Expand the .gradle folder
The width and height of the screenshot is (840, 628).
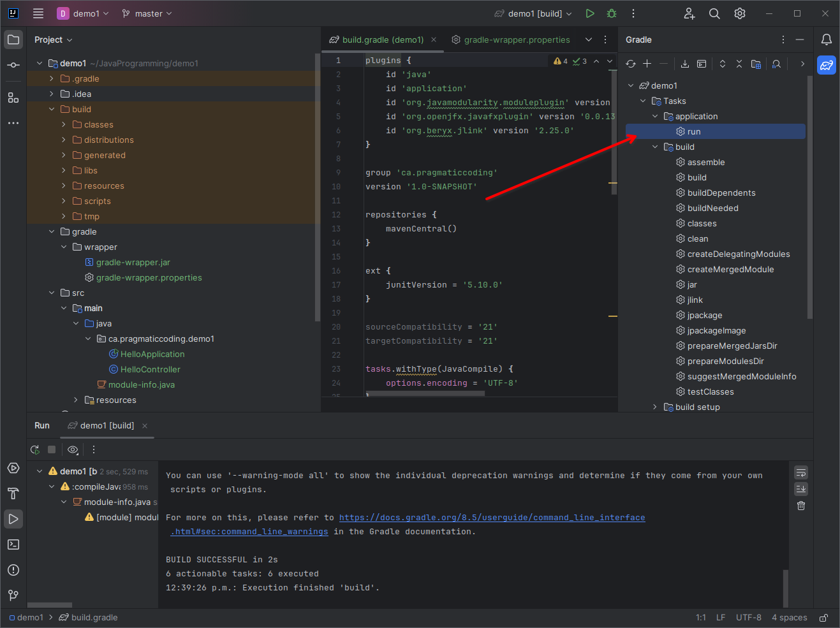click(x=52, y=79)
